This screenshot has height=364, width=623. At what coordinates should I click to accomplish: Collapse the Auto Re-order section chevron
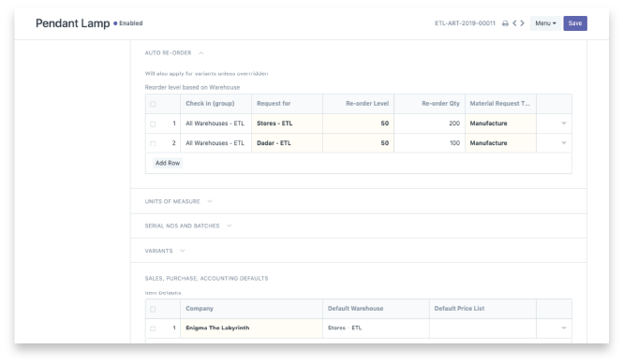201,53
